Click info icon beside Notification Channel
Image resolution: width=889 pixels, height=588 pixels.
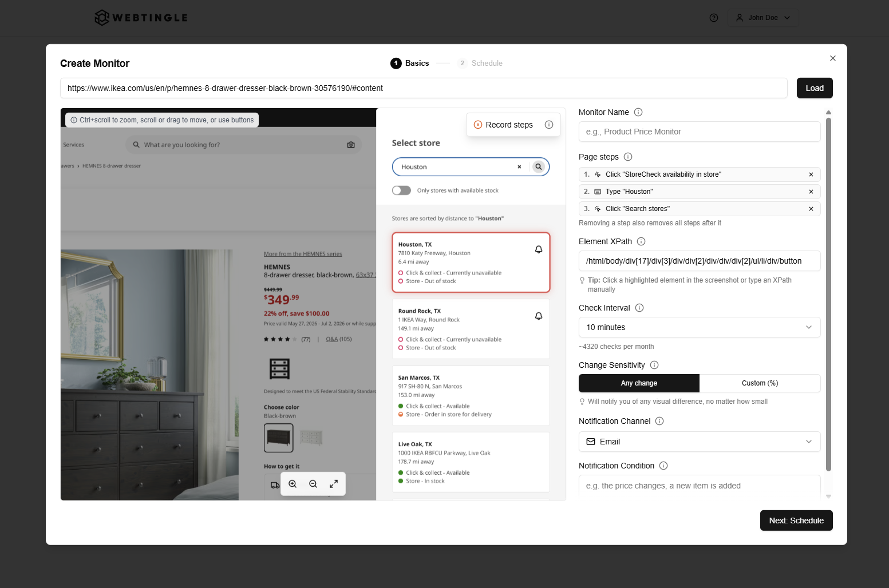(659, 421)
